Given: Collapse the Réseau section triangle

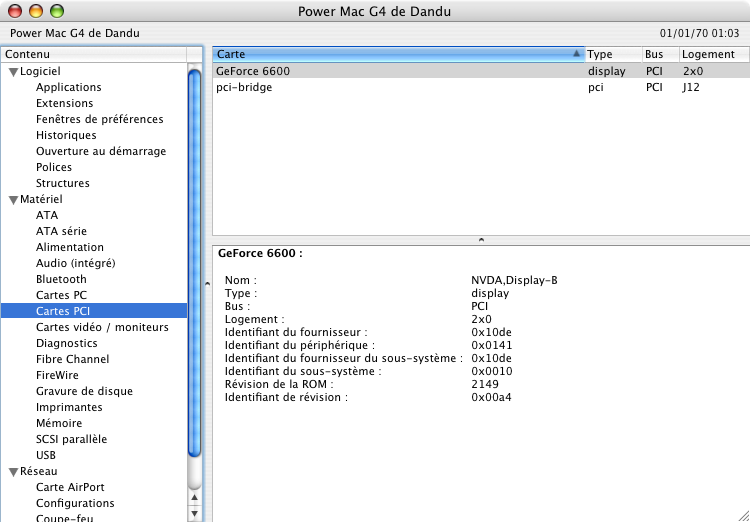Looking at the screenshot, I should pos(13,472).
